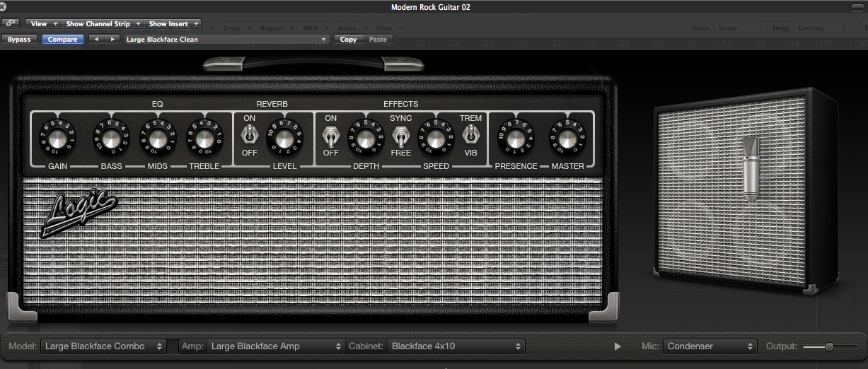Click the Output level slider

(828, 346)
